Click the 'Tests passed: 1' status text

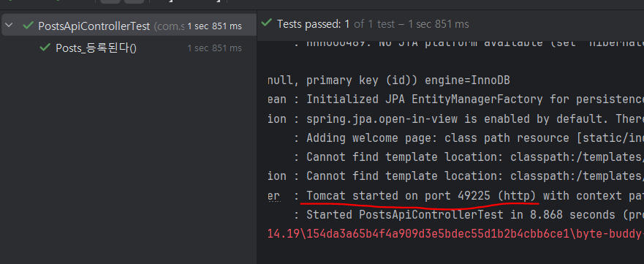click(x=314, y=24)
